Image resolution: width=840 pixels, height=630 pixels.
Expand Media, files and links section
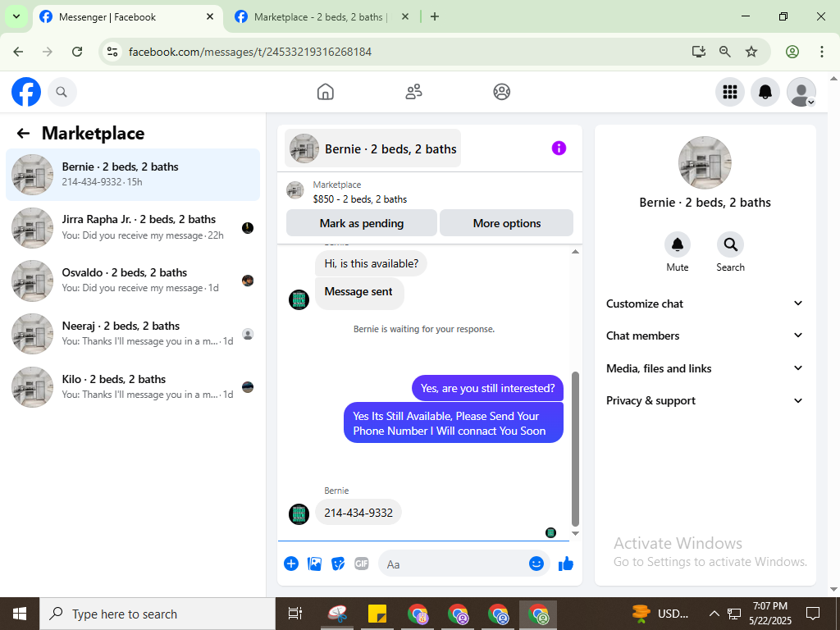tap(705, 368)
